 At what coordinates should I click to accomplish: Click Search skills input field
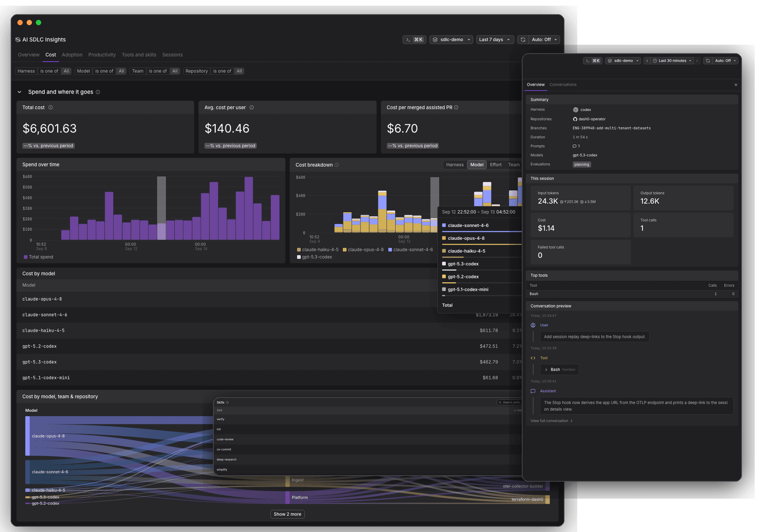[x=510, y=403]
